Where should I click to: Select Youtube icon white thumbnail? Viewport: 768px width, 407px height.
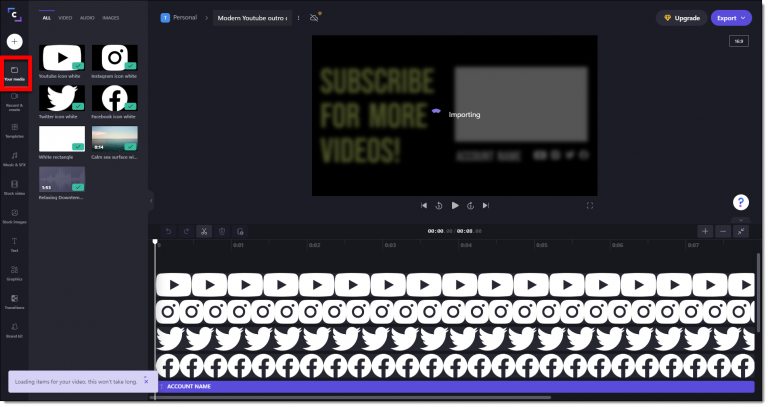[x=62, y=58]
